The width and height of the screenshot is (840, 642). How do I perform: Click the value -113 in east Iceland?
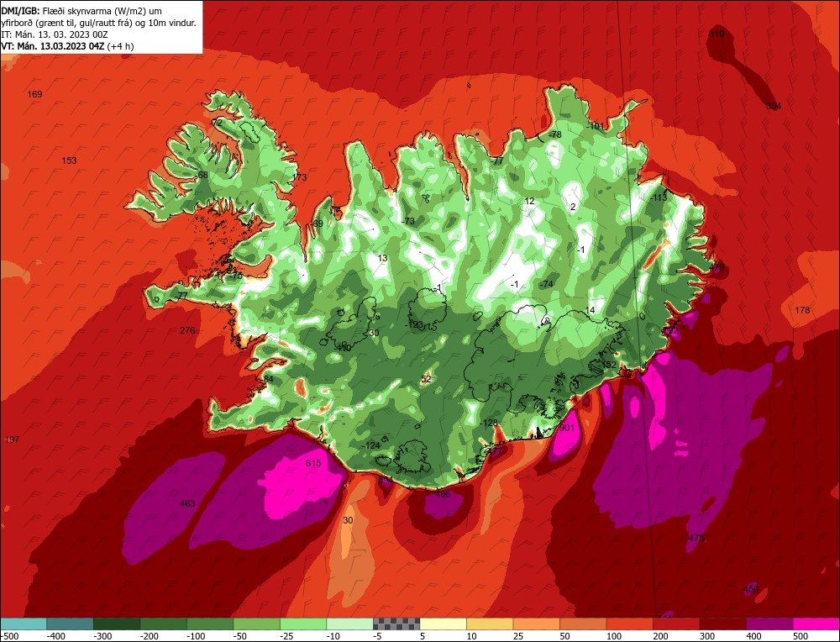click(x=659, y=197)
